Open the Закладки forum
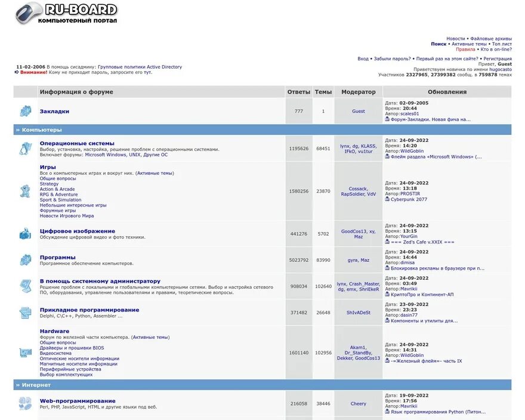Viewport: 525px width, 420px height. tap(54, 111)
